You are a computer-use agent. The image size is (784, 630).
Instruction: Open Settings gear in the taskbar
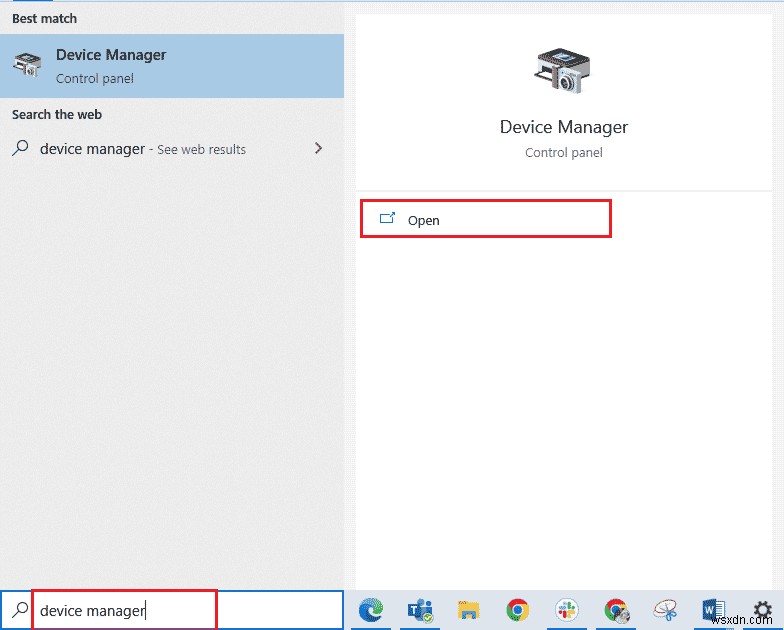pos(762,610)
